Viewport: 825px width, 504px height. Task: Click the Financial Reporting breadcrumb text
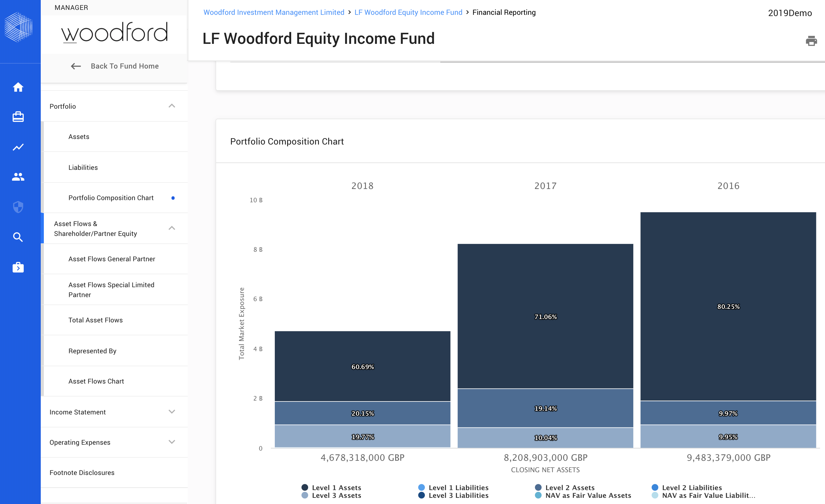click(504, 12)
